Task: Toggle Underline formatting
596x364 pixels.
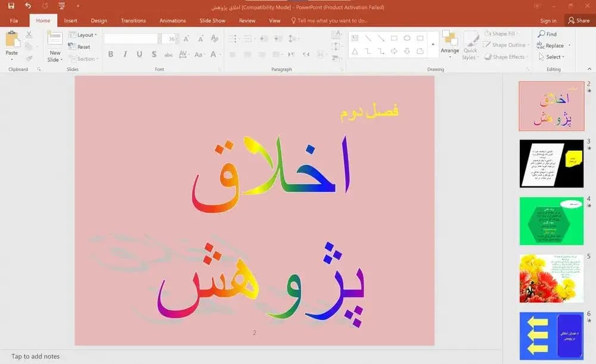Action: [x=139, y=54]
